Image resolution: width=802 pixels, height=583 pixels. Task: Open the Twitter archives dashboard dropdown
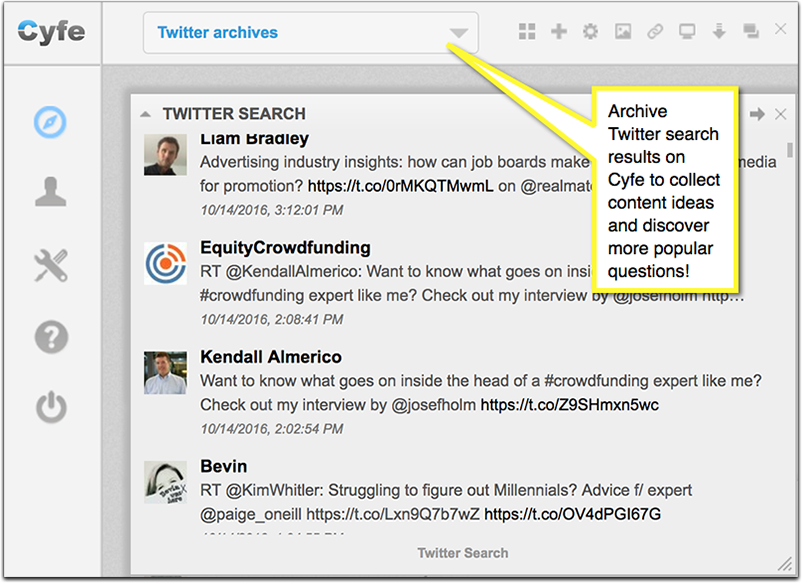[310, 33]
